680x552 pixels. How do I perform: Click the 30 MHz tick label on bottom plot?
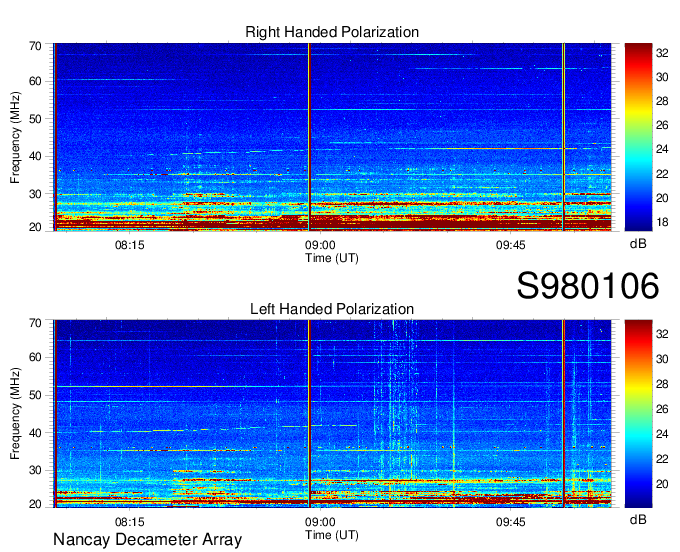click(35, 470)
